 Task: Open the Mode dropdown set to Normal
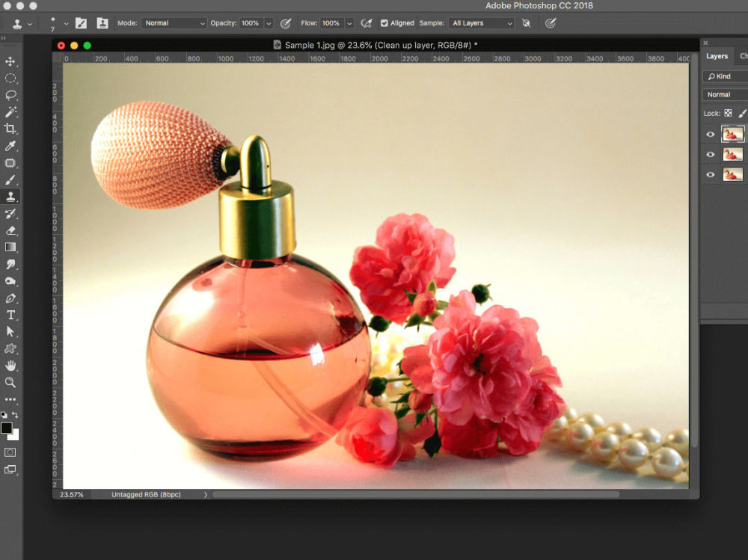click(174, 23)
